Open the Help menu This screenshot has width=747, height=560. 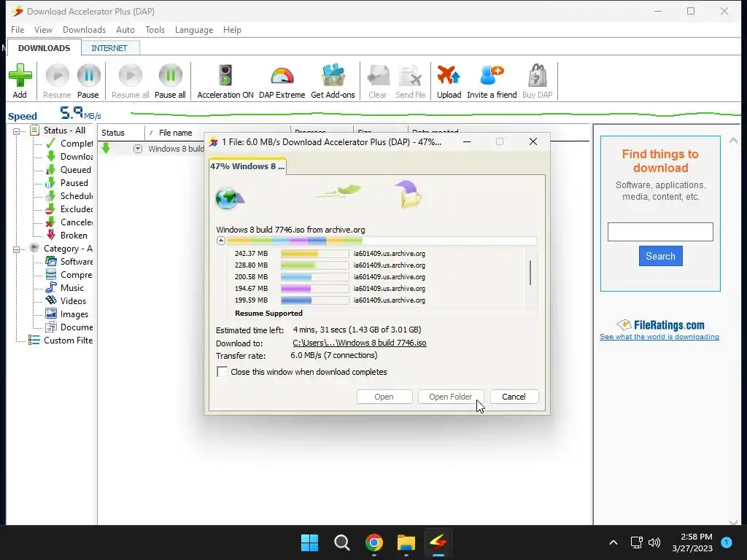tap(232, 29)
